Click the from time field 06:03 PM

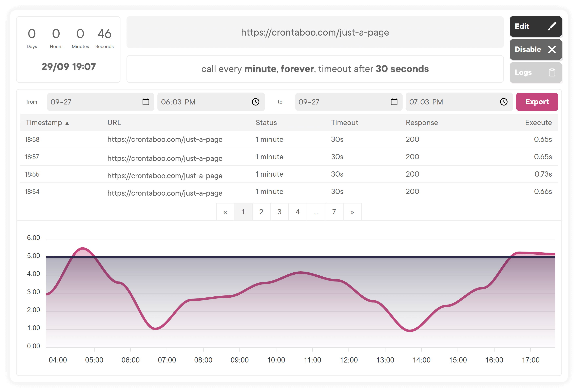pyautogui.click(x=211, y=102)
